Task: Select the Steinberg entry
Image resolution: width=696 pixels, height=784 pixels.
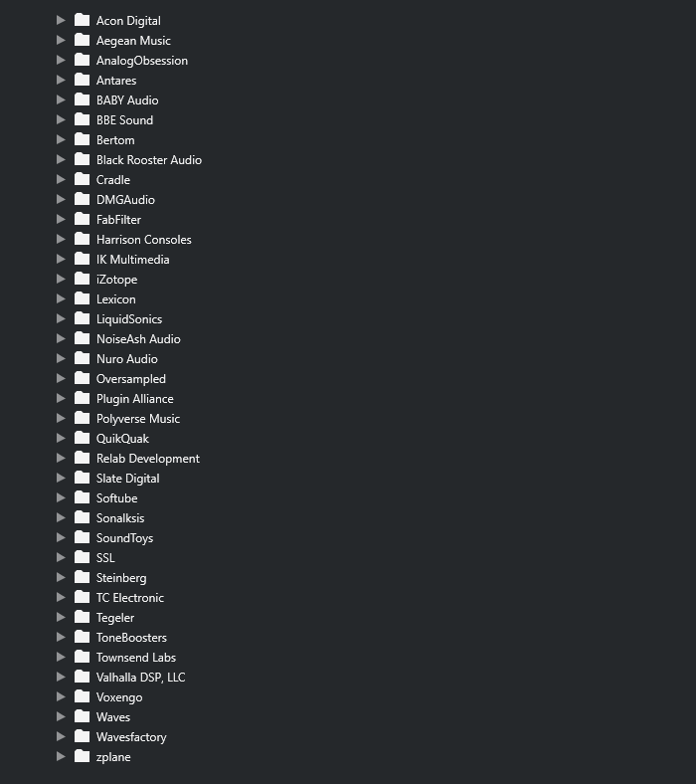Action: (121, 578)
